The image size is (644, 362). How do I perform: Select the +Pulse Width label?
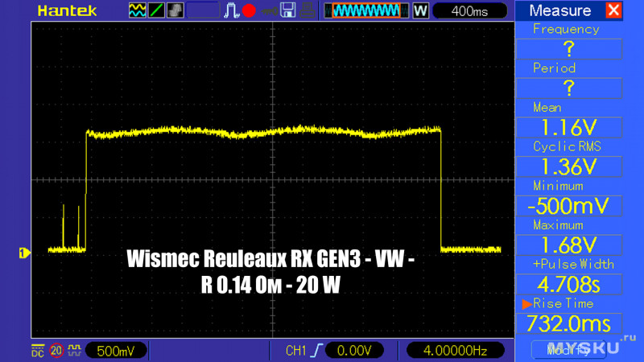(x=573, y=265)
